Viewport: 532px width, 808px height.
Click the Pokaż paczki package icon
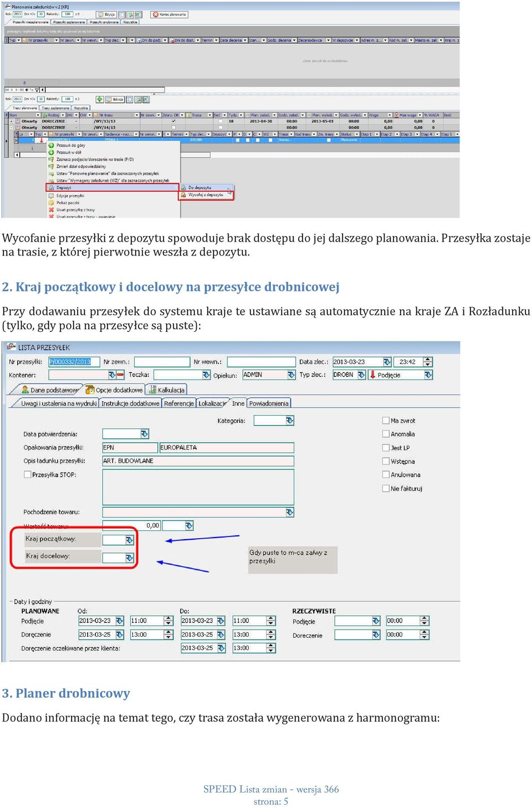51,202
